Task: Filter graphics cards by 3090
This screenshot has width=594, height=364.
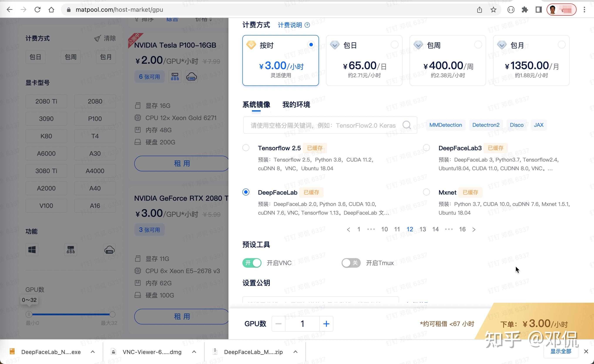Action: tap(46, 119)
